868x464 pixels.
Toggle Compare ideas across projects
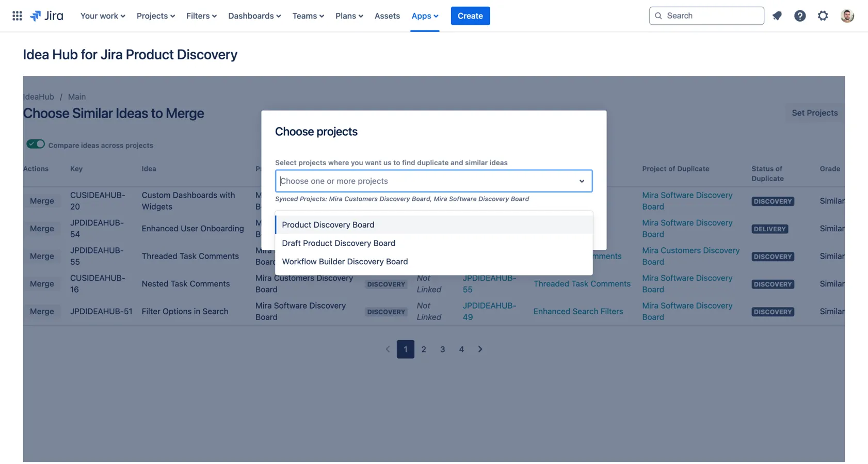tap(36, 144)
